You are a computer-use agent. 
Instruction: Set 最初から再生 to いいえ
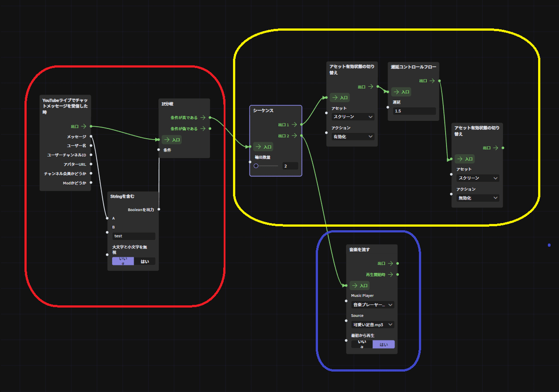click(x=362, y=345)
